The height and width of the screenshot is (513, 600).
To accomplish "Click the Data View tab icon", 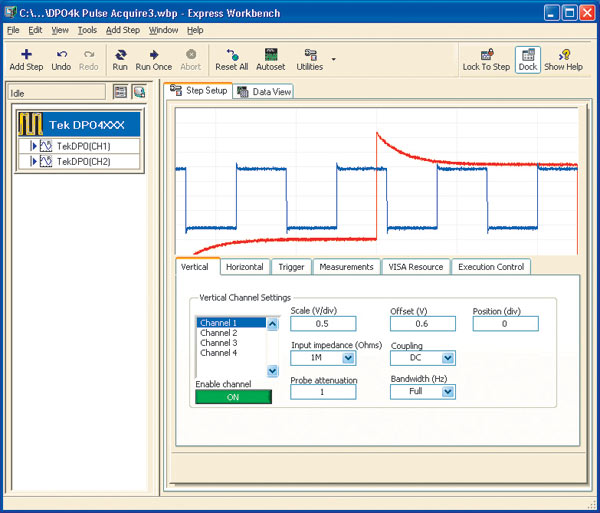I will click(x=243, y=92).
